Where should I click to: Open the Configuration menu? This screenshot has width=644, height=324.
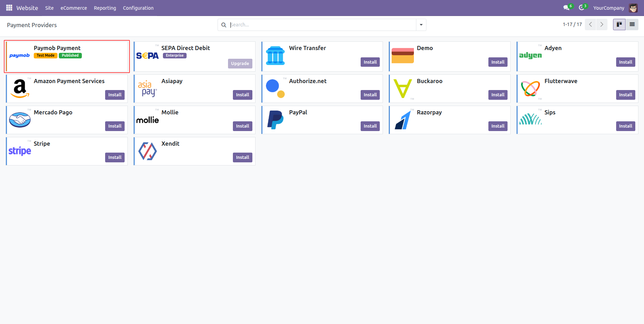(138, 8)
